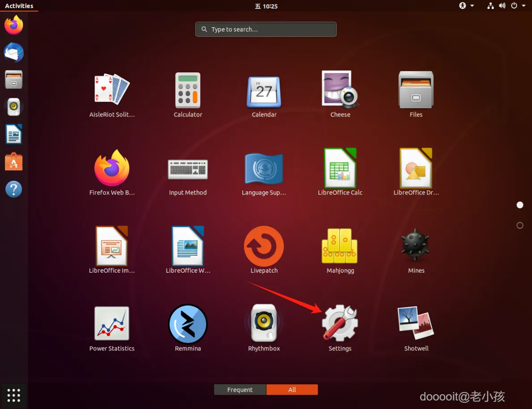Open Language Support
The width and height of the screenshot is (532, 409).
tap(264, 174)
